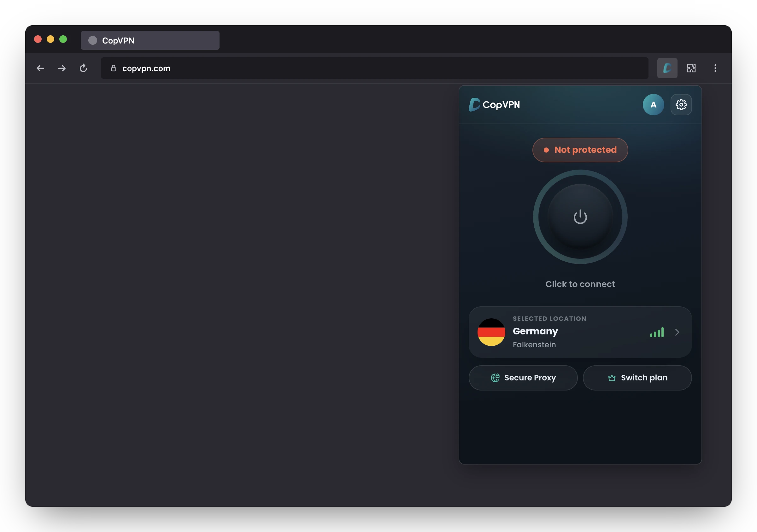This screenshot has width=757, height=532.
Task: Click the Switch plan button
Action: (x=637, y=378)
